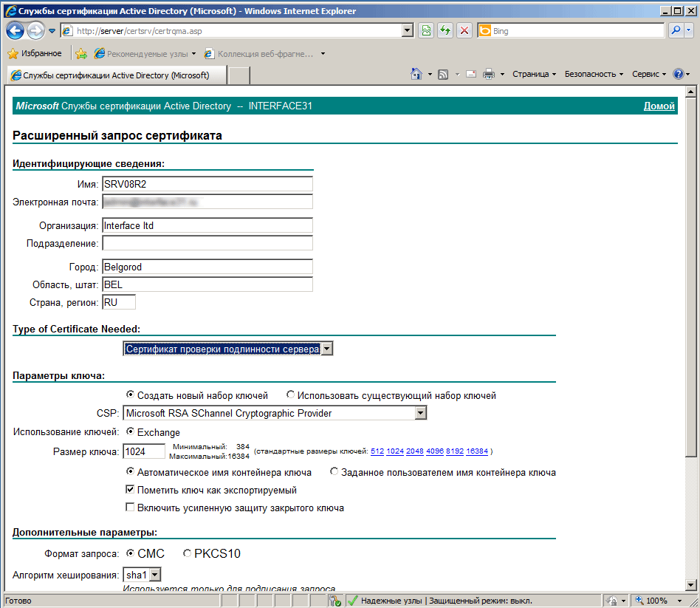The width and height of the screenshot is (700, 608).
Task: Click the Print icon
Action: [489, 74]
